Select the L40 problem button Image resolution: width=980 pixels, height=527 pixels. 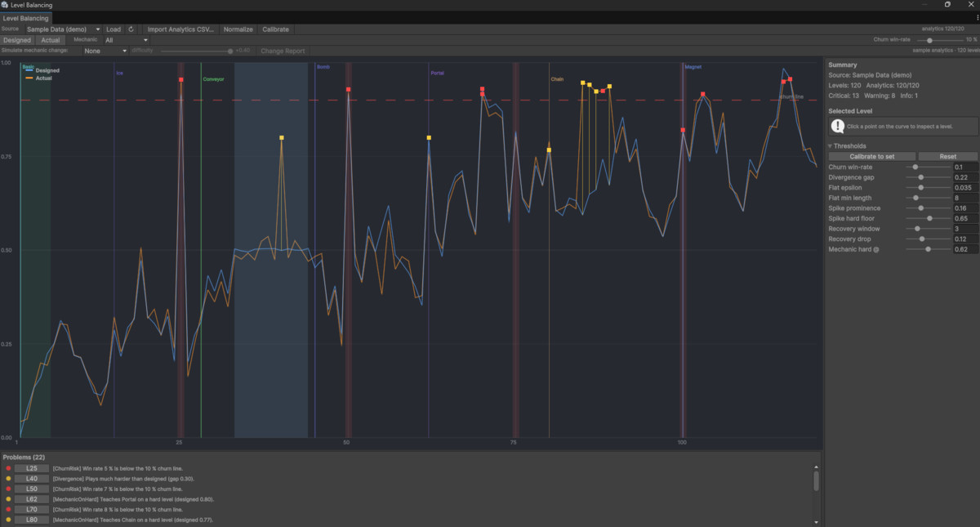coord(32,478)
